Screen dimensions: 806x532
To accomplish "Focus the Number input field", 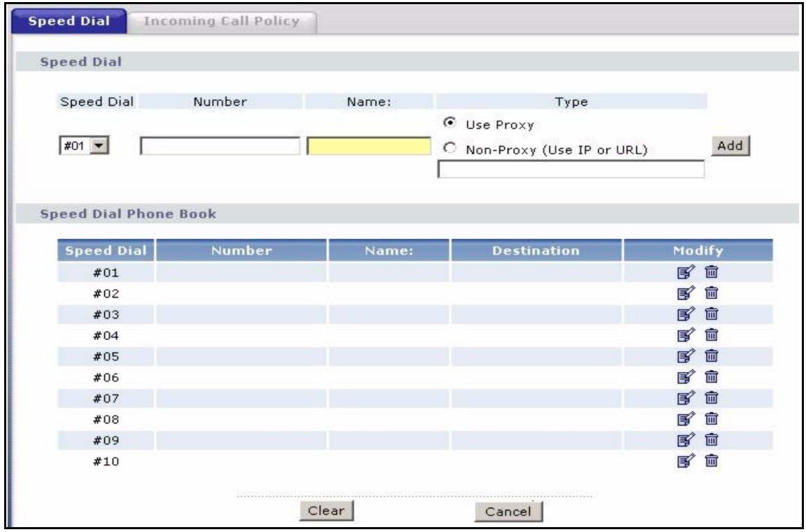I will pos(220,146).
